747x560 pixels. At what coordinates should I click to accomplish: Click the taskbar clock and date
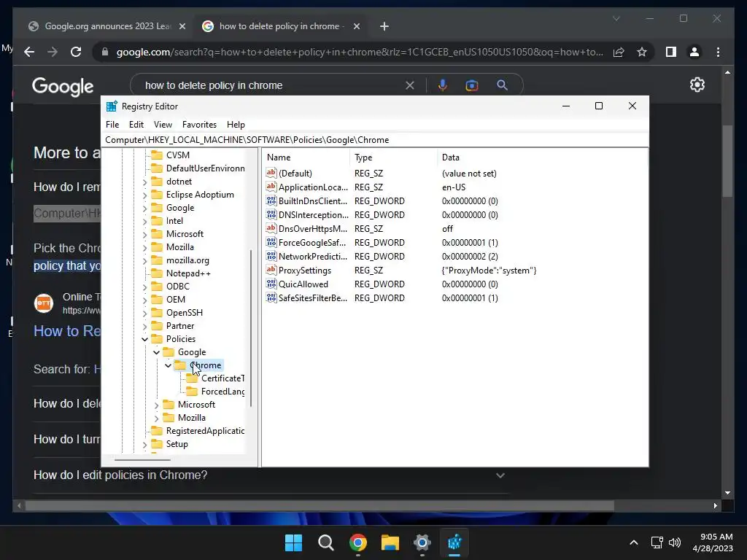pos(713,542)
